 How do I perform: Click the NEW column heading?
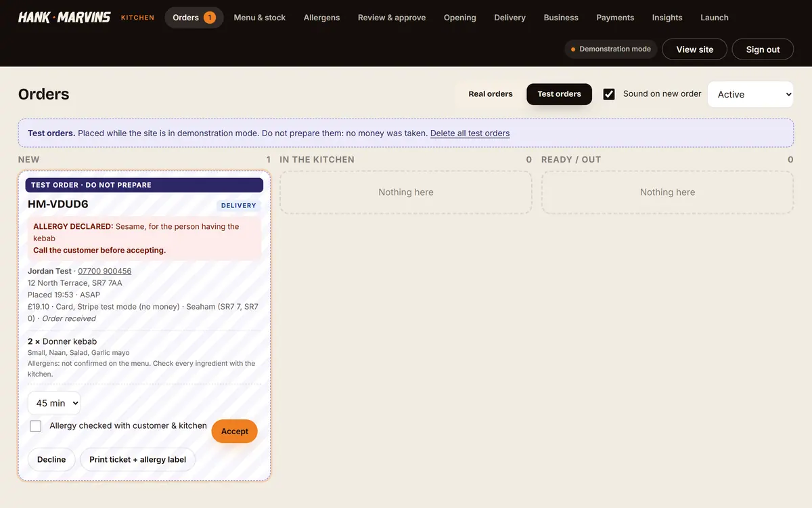pyautogui.click(x=29, y=160)
